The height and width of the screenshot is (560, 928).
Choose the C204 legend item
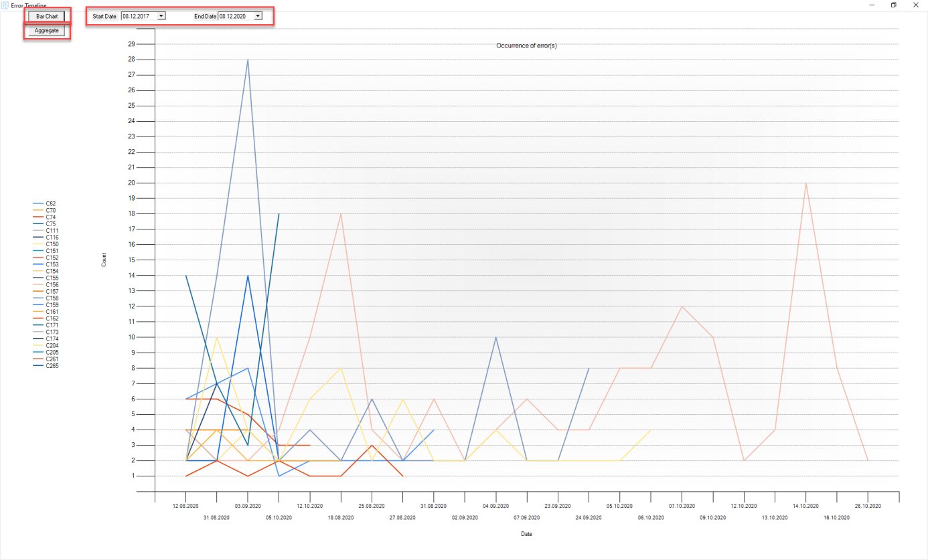click(x=52, y=346)
